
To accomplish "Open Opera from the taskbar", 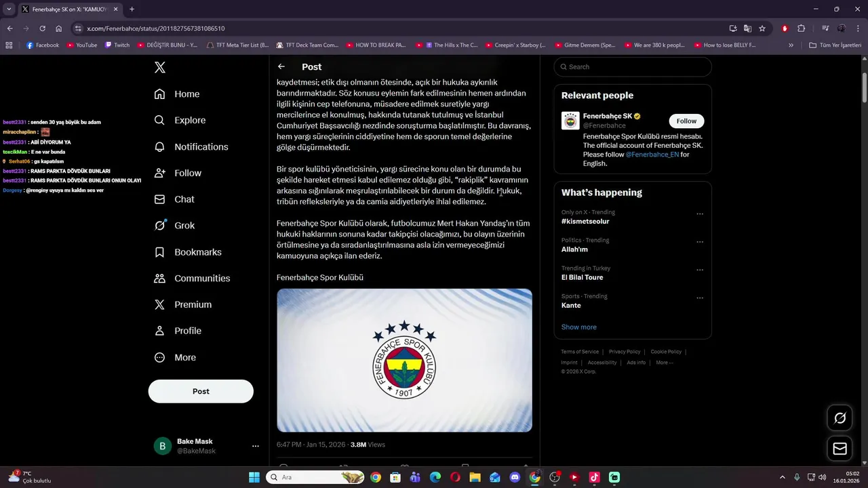I will tap(455, 477).
